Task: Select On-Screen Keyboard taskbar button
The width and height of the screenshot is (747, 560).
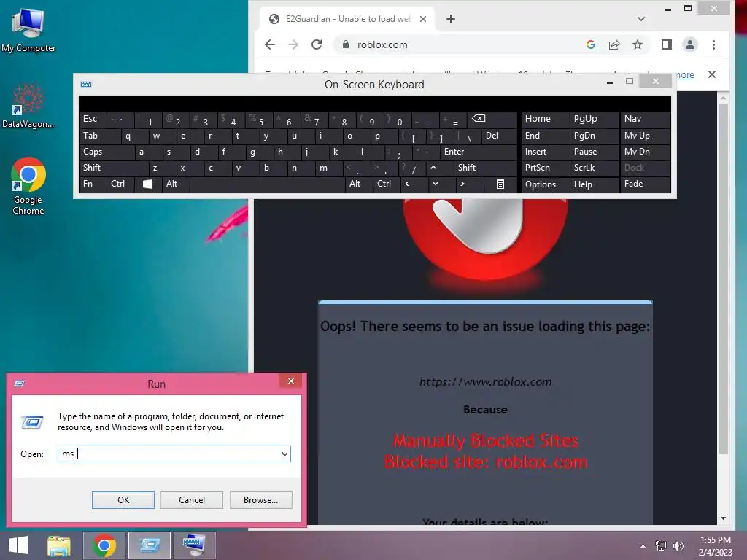Action: (x=194, y=545)
